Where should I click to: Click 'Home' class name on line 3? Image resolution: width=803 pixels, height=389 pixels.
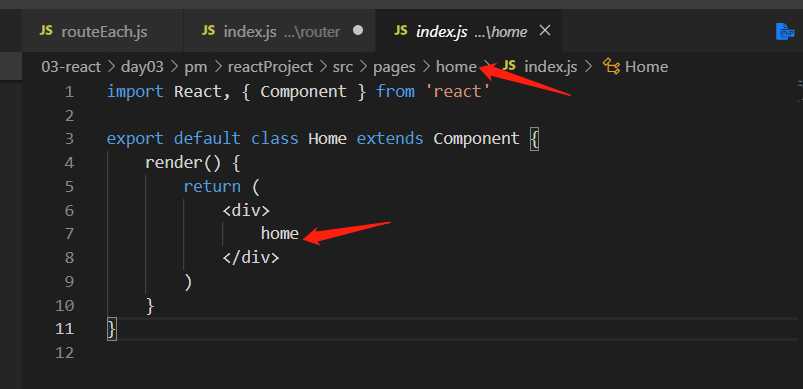click(x=328, y=139)
